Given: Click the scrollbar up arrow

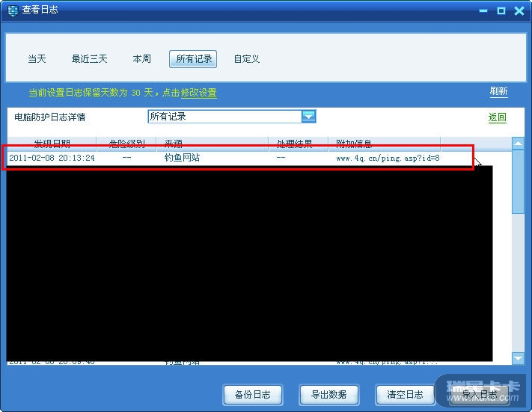Looking at the screenshot, I should click(x=518, y=144).
